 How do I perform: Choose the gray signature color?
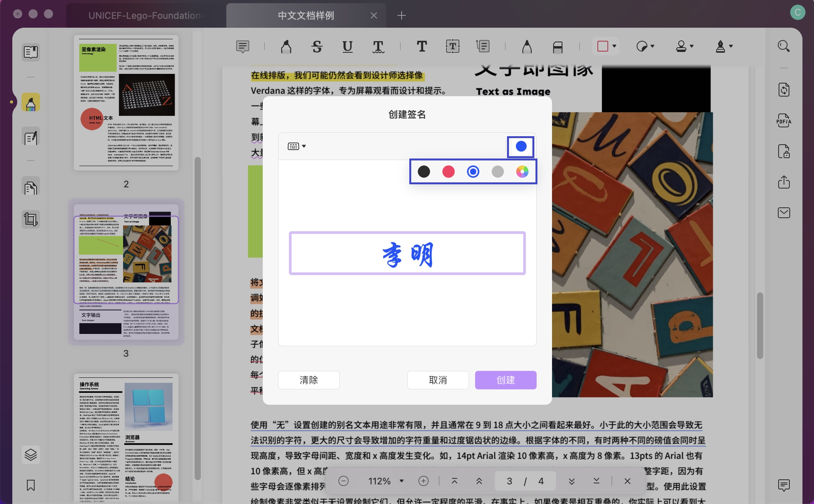(497, 172)
